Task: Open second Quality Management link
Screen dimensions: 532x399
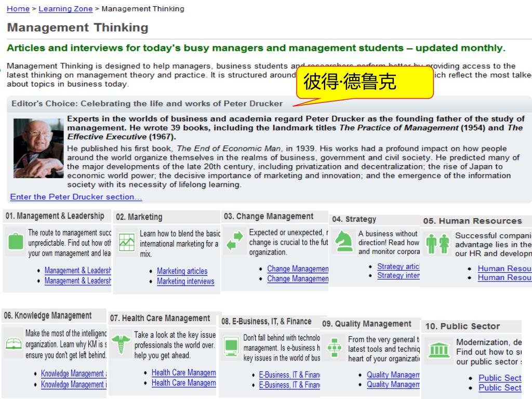Action: click(x=393, y=385)
